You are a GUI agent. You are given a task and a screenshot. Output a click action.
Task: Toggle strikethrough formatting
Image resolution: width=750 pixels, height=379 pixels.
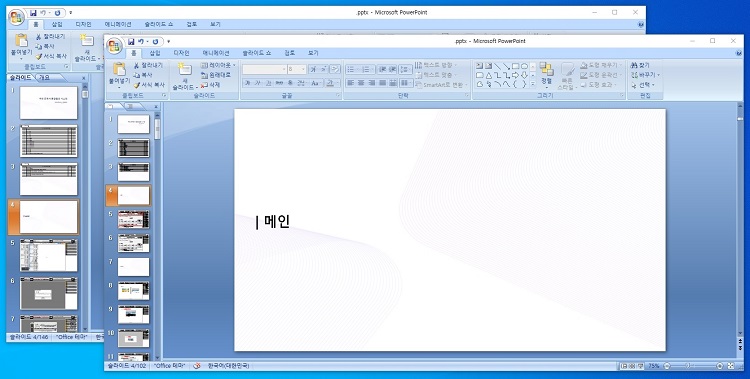[279, 83]
